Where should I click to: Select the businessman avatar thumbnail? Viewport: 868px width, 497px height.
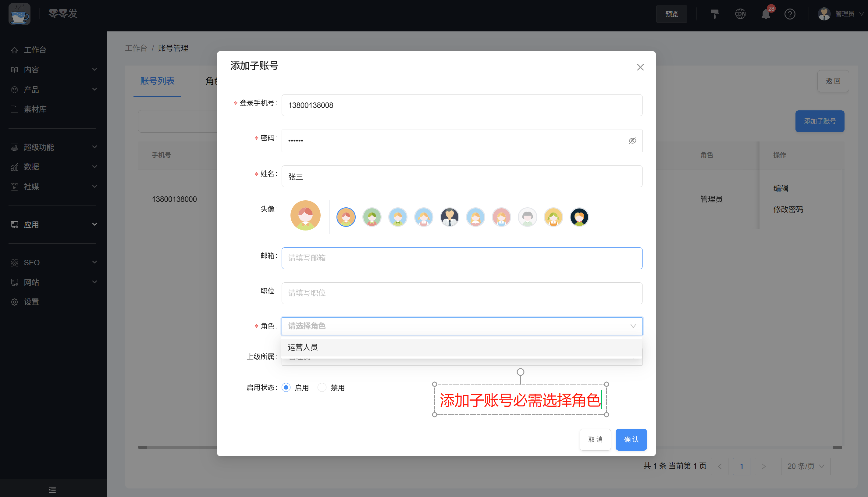tap(449, 217)
